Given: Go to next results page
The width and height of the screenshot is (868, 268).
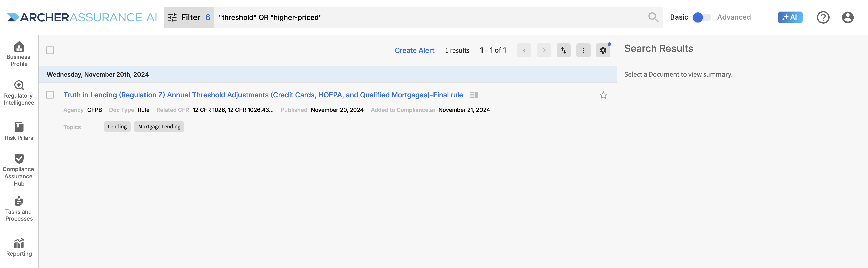Looking at the screenshot, I should pos(544,50).
